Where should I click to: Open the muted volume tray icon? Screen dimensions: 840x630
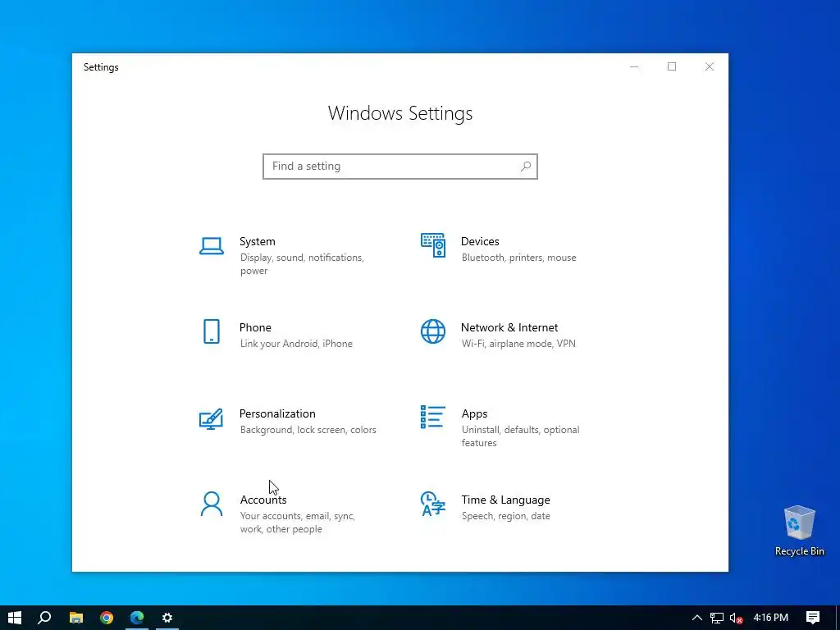736,618
